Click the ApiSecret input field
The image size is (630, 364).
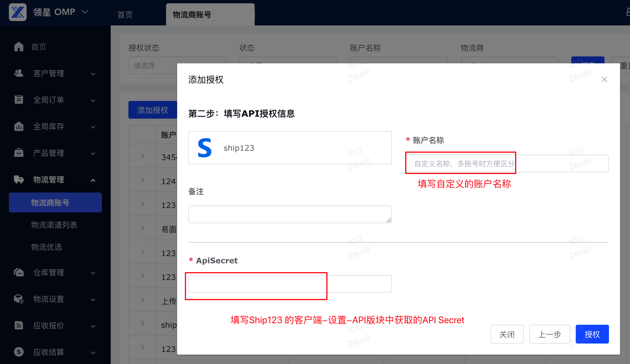[290, 284]
